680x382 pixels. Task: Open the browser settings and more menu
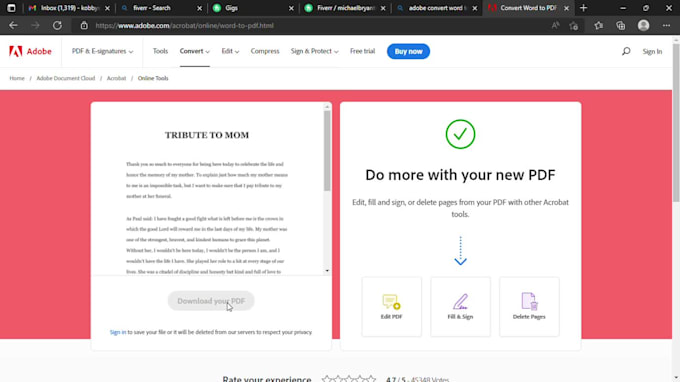[666, 26]
